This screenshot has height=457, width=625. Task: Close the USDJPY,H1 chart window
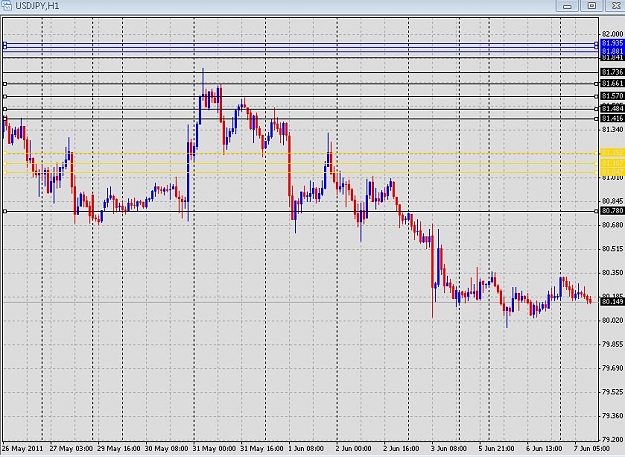[x=615, y=6]
